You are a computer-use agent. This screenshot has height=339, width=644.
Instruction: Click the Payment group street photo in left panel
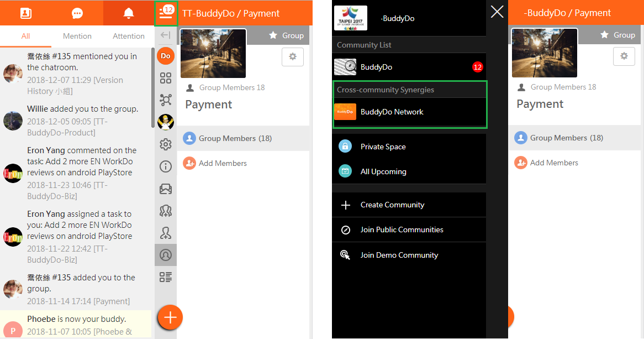click(x=213, y=53)
